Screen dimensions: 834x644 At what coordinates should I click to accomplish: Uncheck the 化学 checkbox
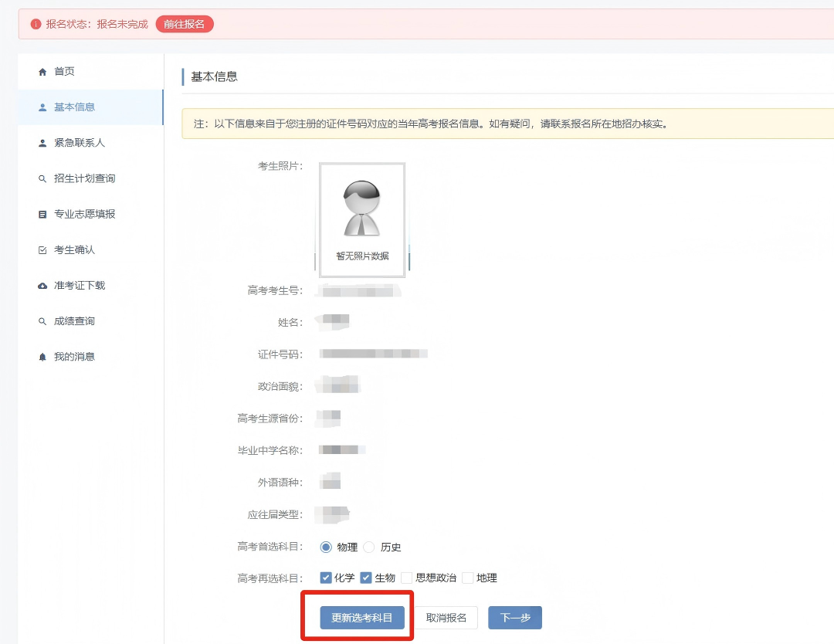click(326, 578)
